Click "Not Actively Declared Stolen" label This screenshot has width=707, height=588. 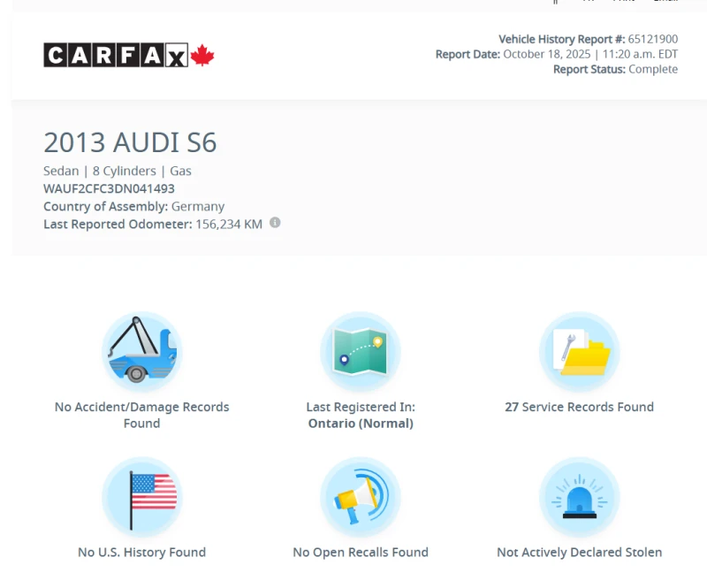(x=579, y=552)
